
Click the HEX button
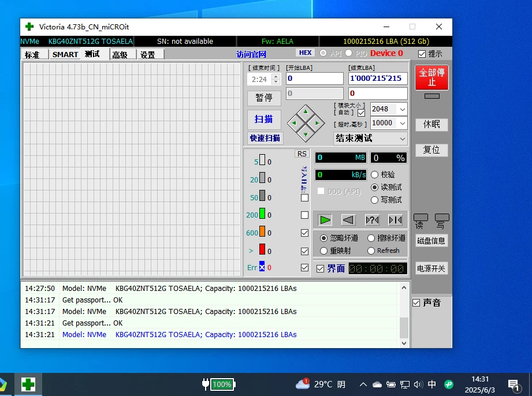point(305,53)
